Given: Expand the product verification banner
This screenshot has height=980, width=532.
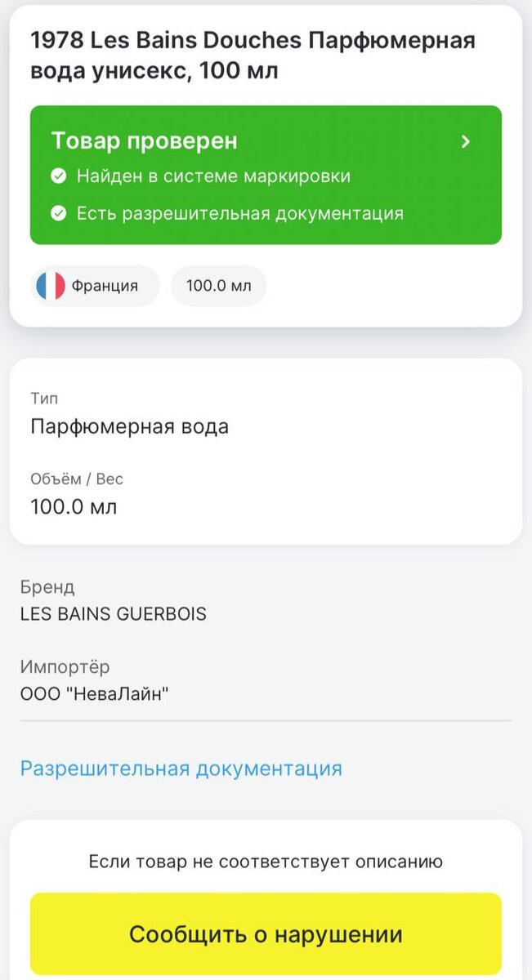Looking at the screenshot, I should pyautogui.click(x=266, y=174).
